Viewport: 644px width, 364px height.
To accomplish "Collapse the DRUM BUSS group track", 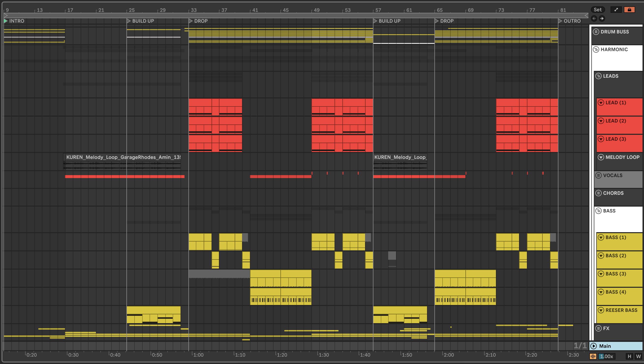I will (596, 32).
